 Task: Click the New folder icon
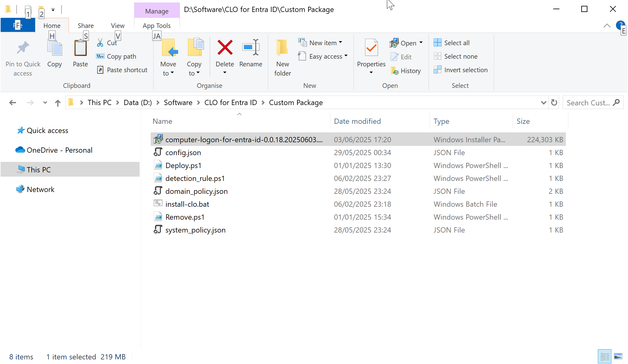pyautogui.click(x=282, y=48)
